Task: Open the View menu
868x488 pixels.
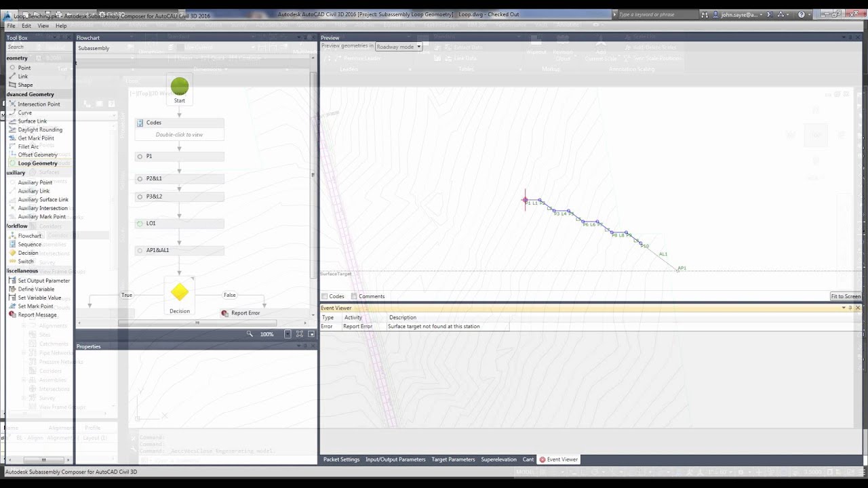Action: 43,26
